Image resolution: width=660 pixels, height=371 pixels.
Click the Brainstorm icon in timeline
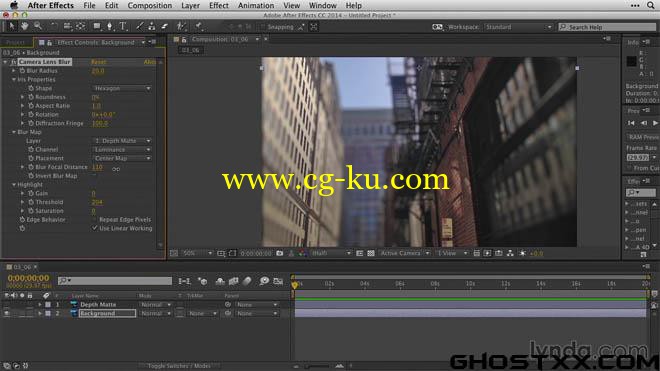(x=264, y=281)
